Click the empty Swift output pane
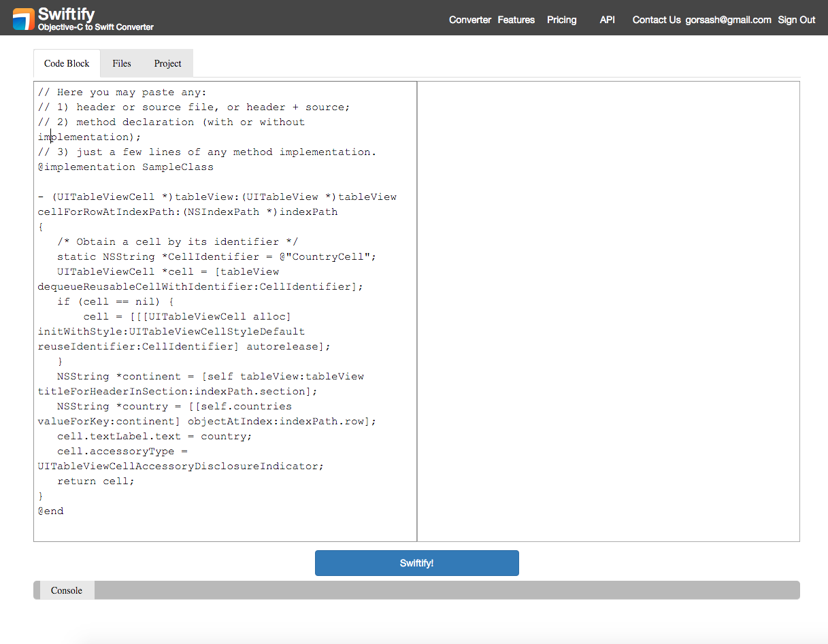 tap(608, 311)
